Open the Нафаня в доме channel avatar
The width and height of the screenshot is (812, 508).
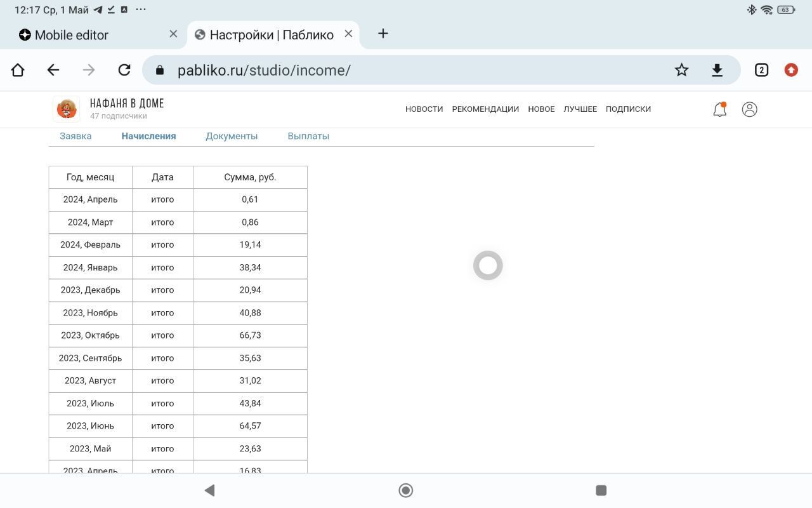(66, 109)
